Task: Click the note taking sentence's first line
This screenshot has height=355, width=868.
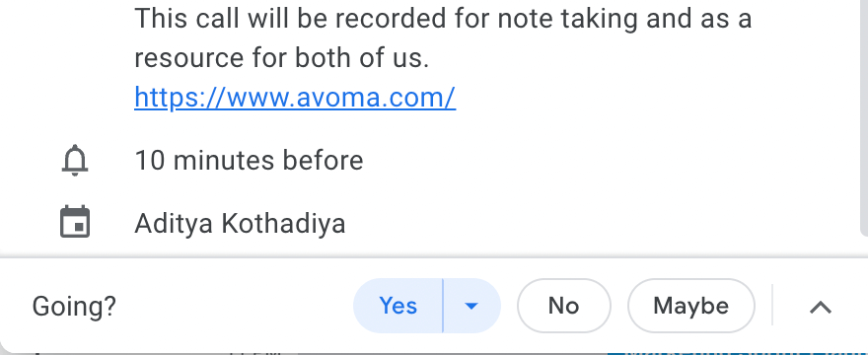Action: click(x=443, y=19)
